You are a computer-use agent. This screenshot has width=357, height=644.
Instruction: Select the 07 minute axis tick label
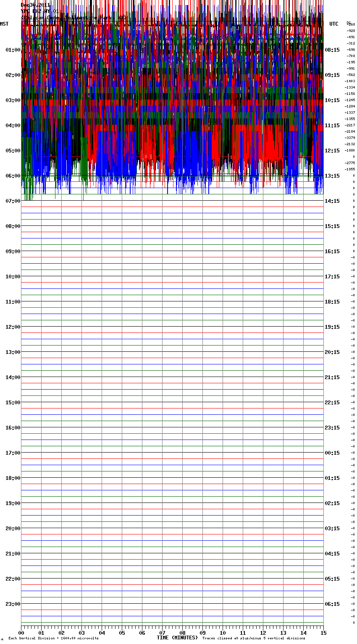click(162, 633)
